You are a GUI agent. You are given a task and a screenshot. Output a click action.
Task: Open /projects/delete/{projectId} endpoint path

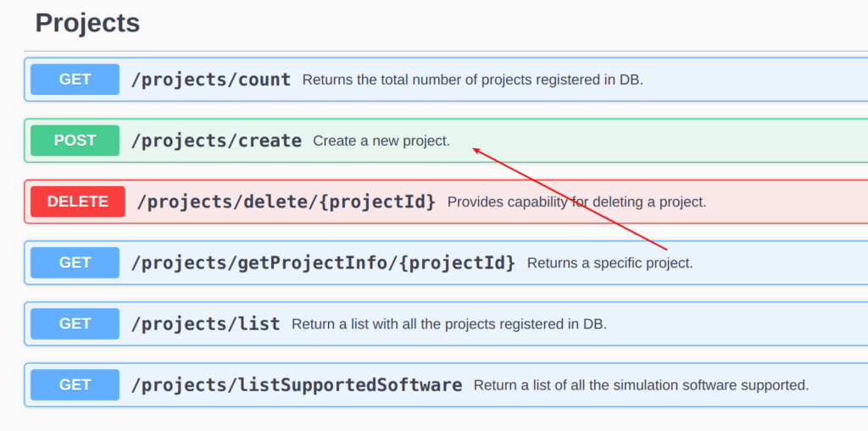(287, 202)
